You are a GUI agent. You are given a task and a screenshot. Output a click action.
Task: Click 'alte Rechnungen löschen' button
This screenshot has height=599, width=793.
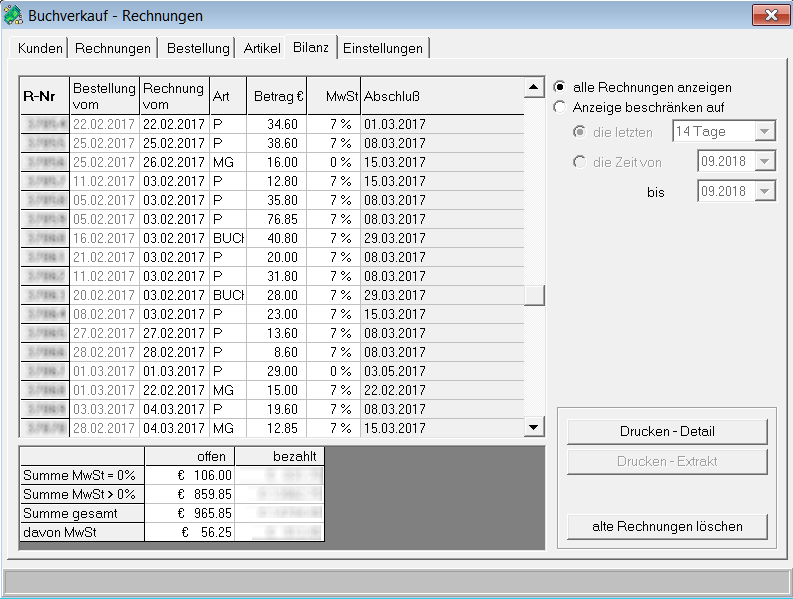tap(667, 527)
